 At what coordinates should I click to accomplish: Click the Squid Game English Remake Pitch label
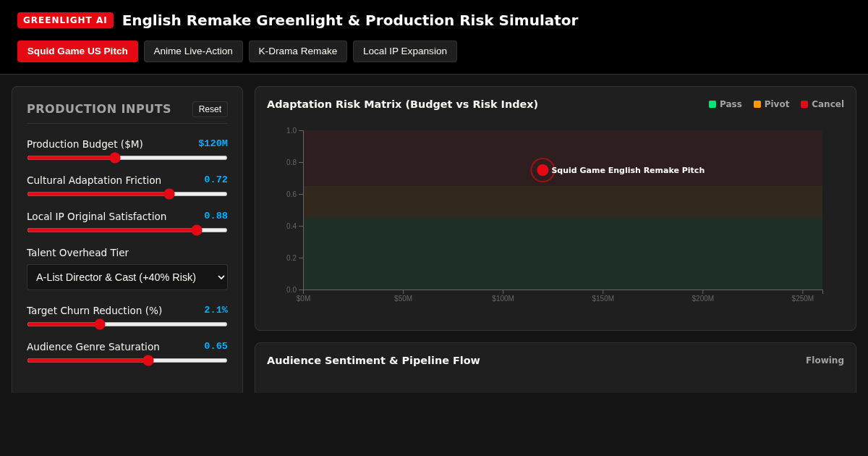click(x=628, y=171)
